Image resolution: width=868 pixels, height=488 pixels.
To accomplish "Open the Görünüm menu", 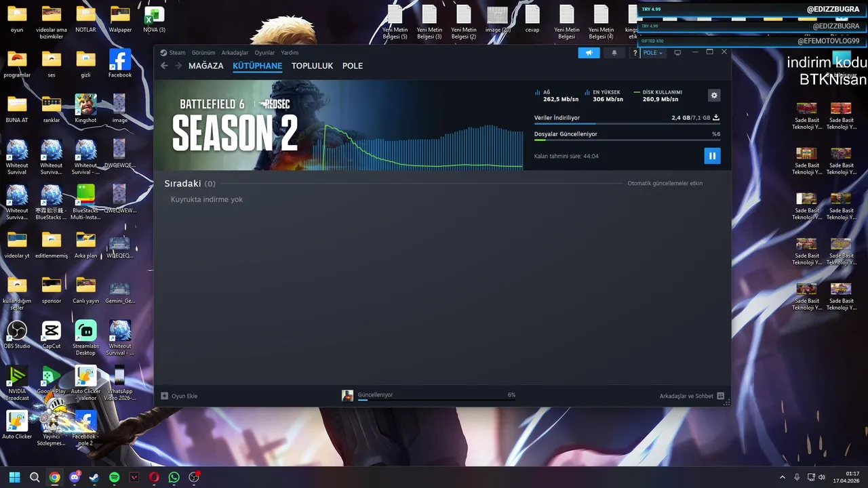I will (203, 52).
